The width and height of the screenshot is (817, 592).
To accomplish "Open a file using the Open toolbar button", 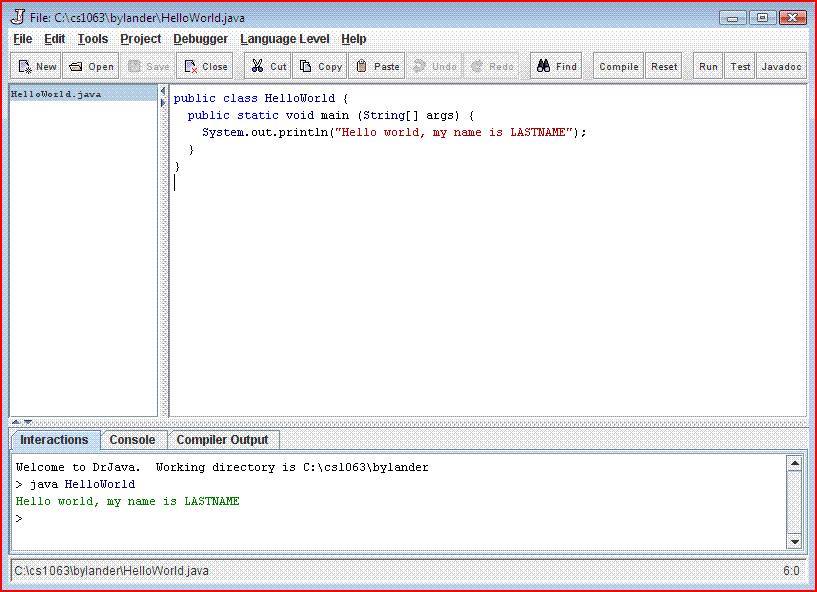I will pyautogui.click(x=91, y=66).
